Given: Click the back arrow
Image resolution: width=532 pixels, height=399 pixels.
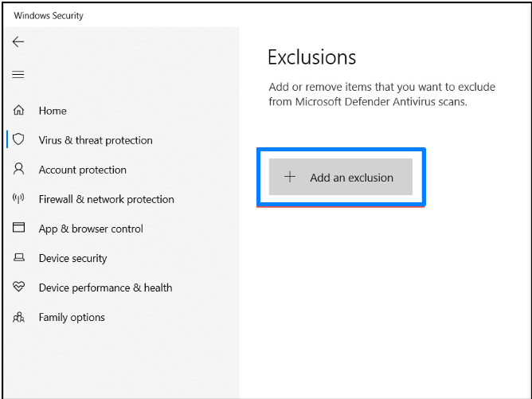Looking at the screenshot, I should click(x=18, y=41).
